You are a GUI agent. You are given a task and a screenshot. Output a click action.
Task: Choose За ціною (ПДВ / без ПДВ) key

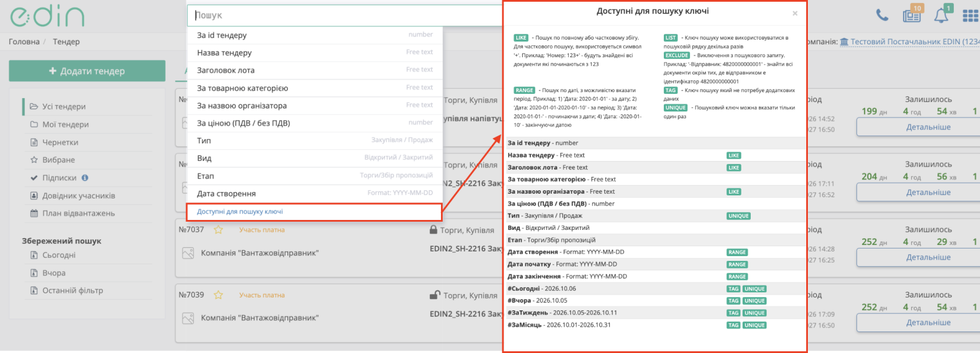(x=315, y=123)
